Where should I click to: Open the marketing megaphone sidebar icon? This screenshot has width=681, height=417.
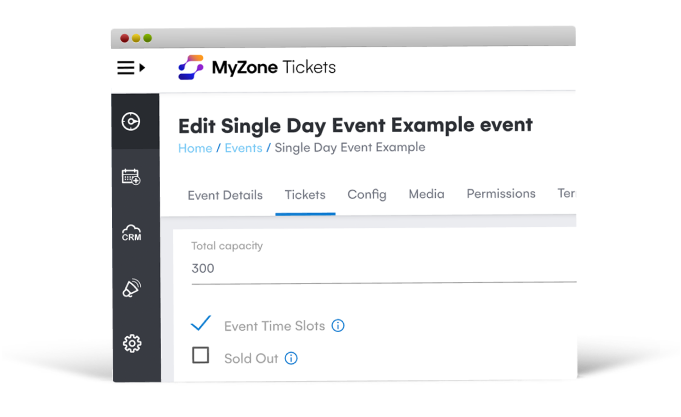[132, 288]
